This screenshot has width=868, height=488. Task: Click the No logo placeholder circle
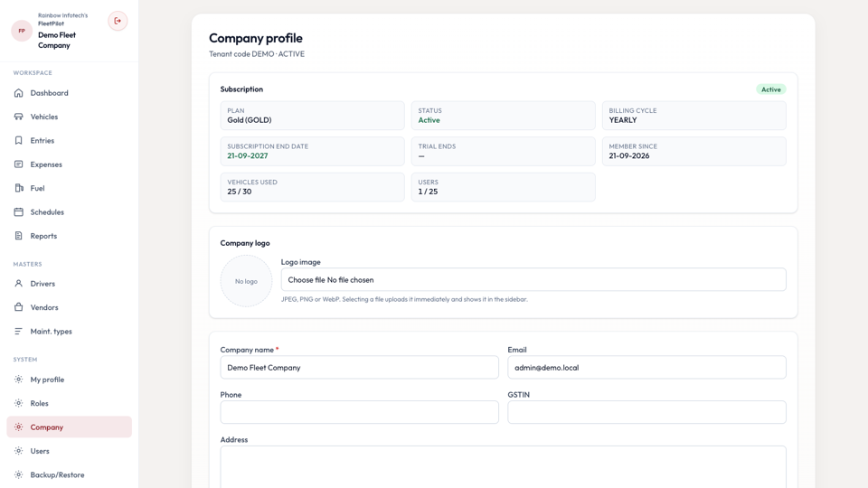[246, 281]
